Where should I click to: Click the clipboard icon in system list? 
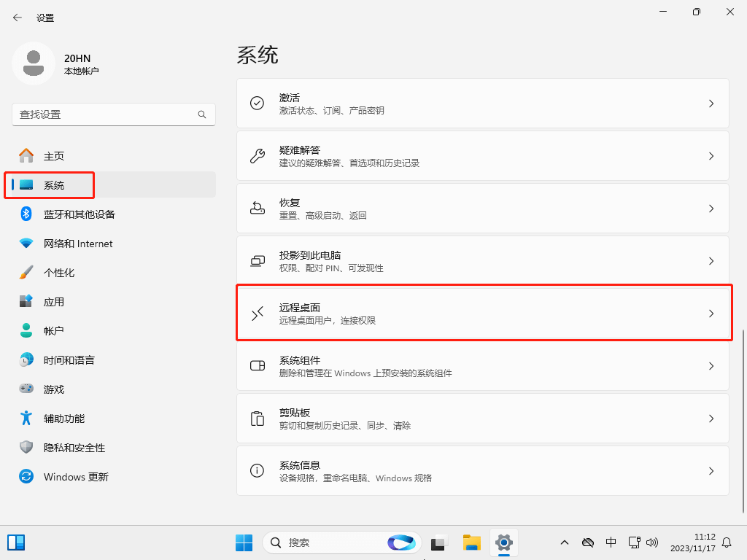(257, 419)
